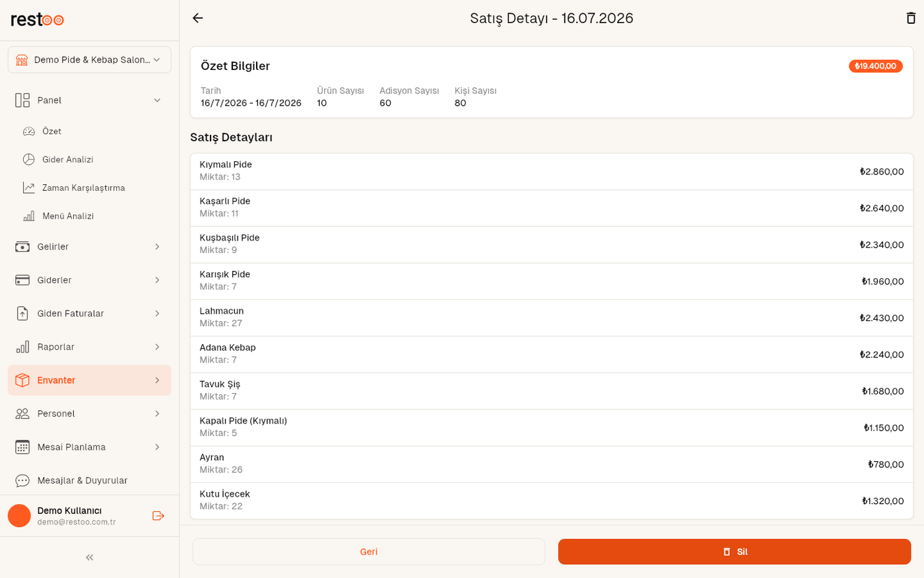
Task: Click the Özet gauge icon
Action: pyautogui.click(x=29, y=131)
